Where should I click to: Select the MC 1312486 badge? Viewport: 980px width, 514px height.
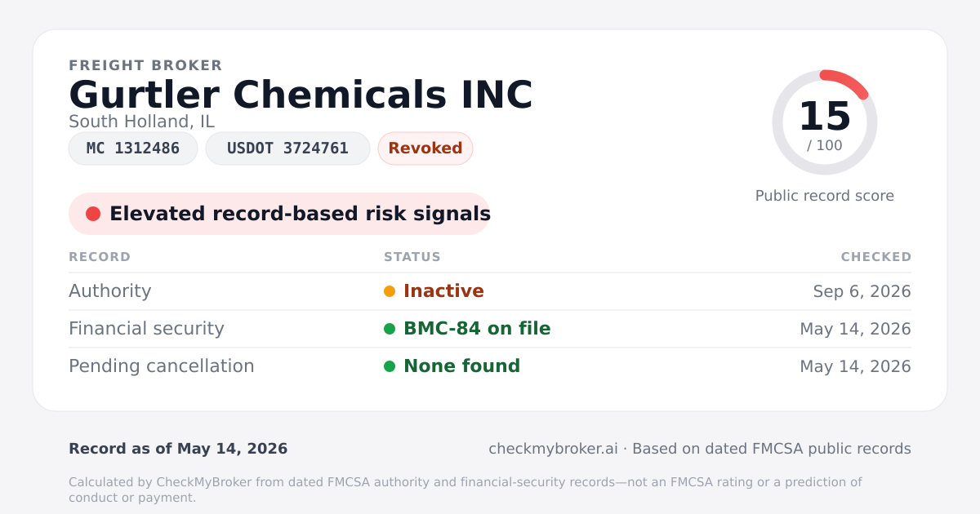(x=133, y=148)
